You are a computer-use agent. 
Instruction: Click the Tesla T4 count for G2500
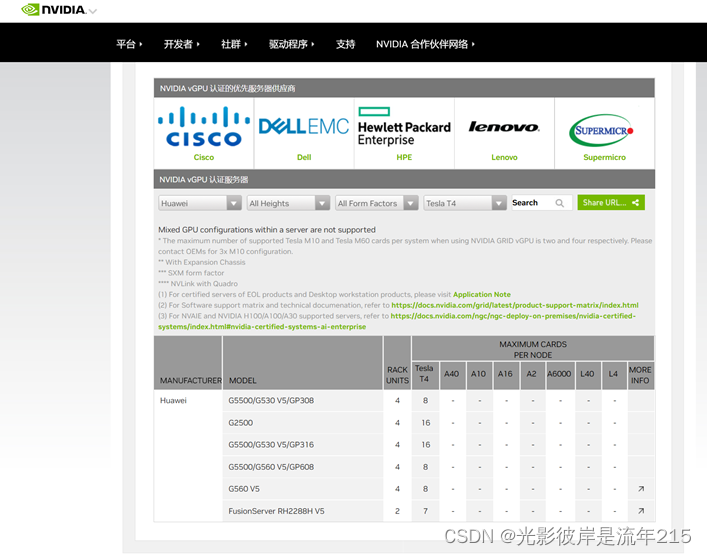[426, 423]
